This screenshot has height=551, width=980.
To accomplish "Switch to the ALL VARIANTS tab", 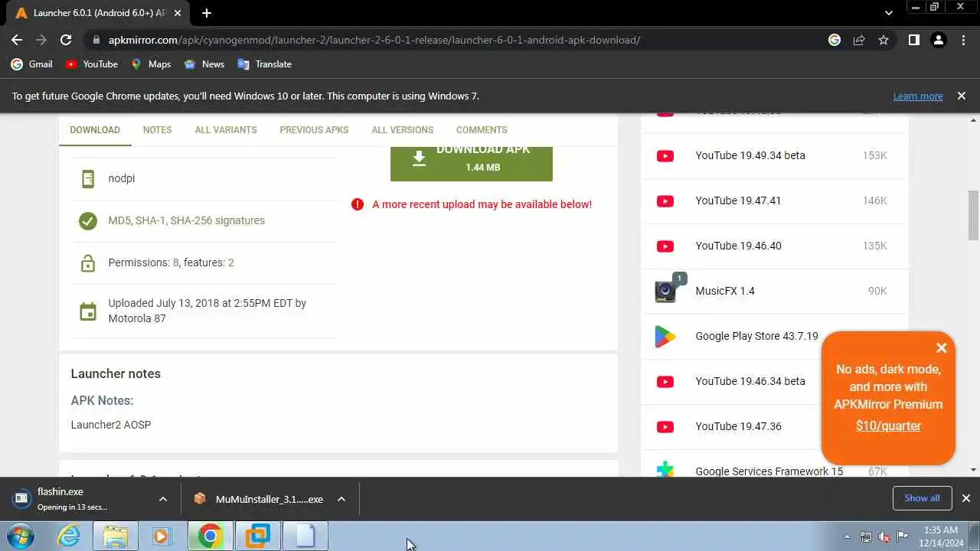I will (x=226, y=130).
